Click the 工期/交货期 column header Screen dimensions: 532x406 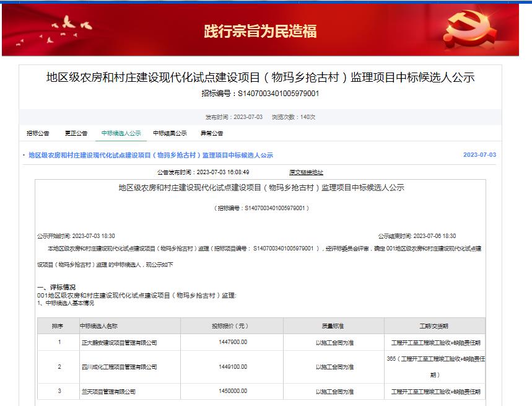[x=434, y=325]
